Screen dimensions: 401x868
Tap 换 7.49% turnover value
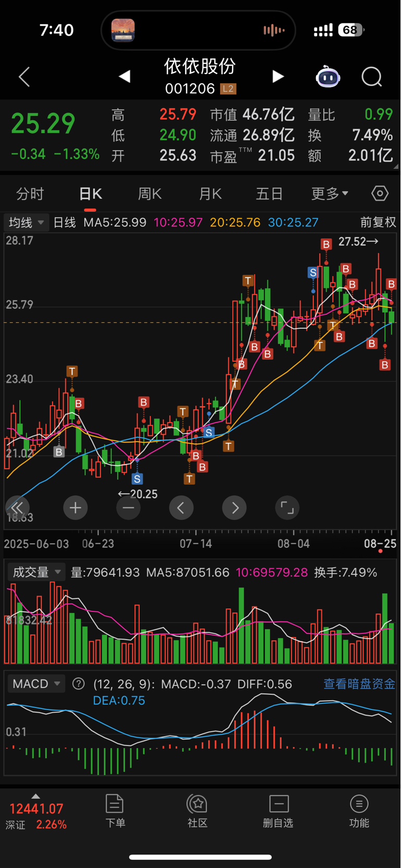372,135
